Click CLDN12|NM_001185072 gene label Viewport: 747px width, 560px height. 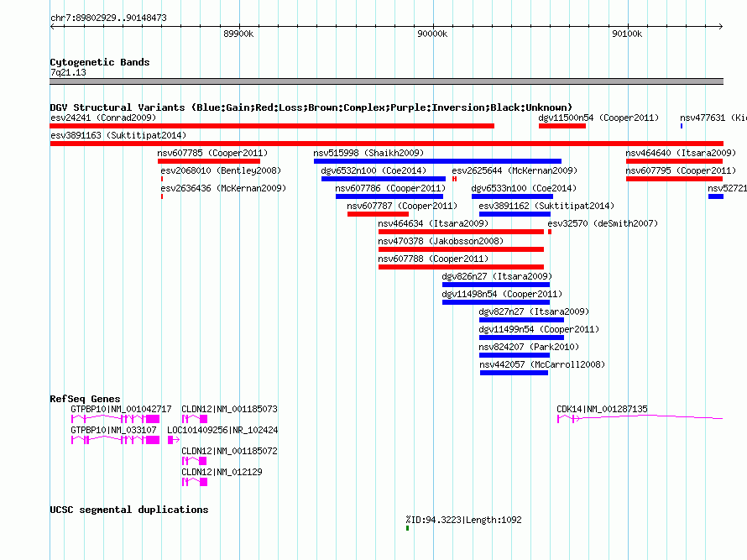(x=229, y=451)
